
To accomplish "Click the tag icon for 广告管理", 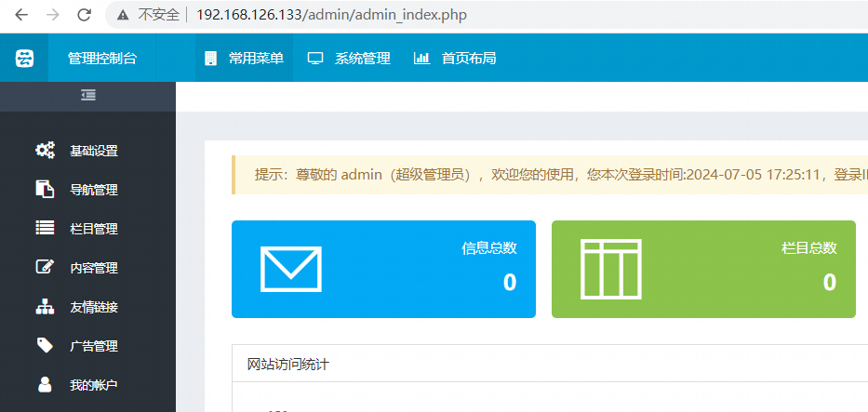I will (x=45, y=346).
